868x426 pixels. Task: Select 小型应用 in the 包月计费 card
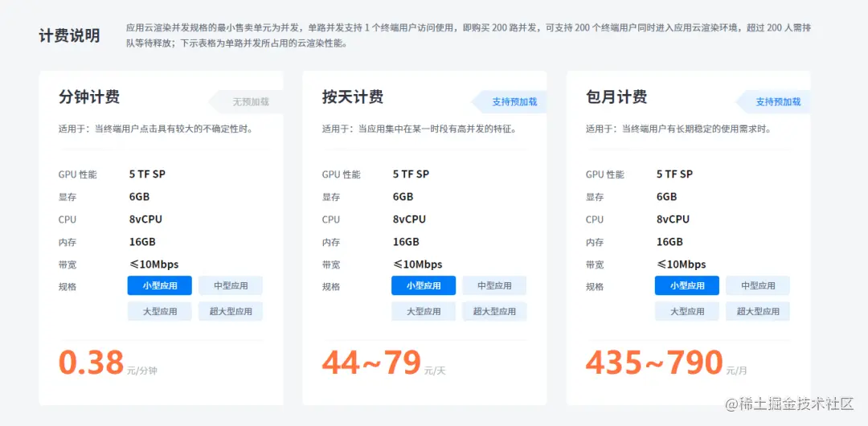(x=687, y=286)
